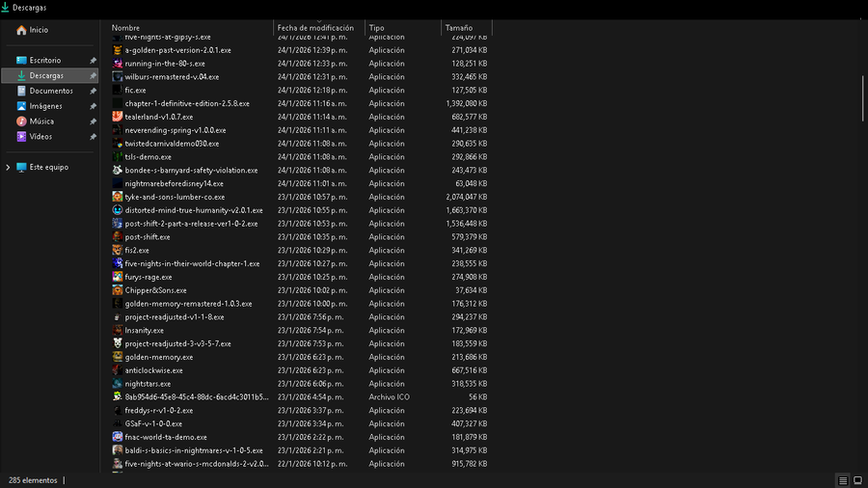Click the pin icon beside Documentos
This screenshot has width=868, height=488.
pos(93,91)
